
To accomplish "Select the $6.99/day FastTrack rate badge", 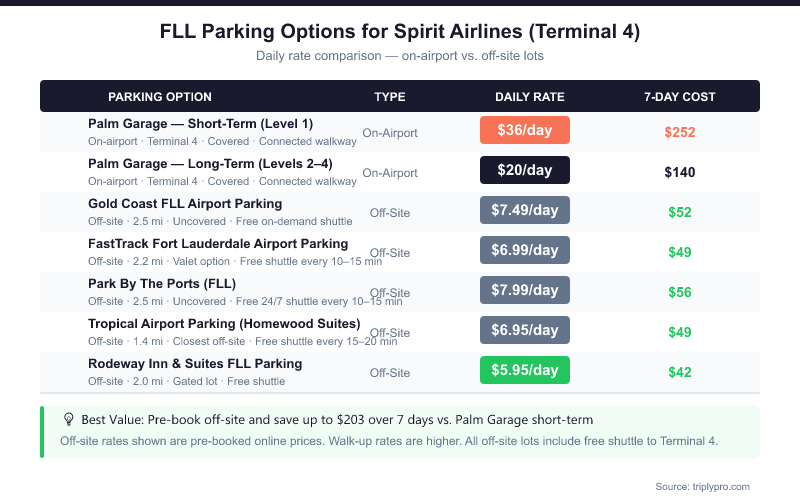I will click(x=525, y=251).
